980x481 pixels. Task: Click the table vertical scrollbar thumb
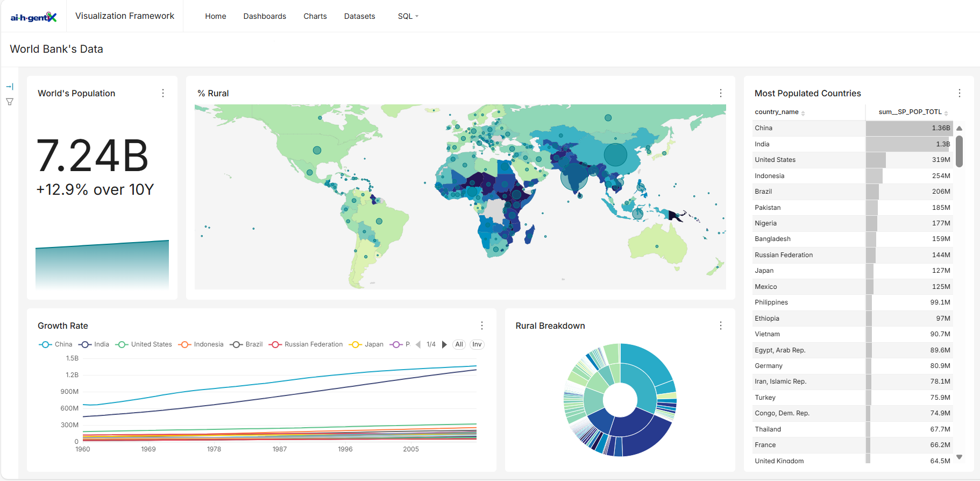[x=959, y=151]
